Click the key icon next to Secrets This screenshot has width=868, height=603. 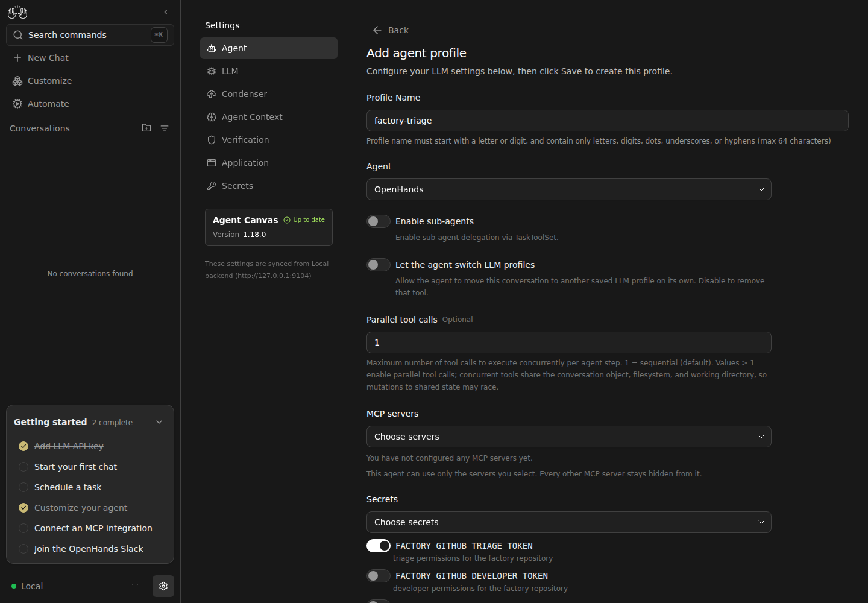coord(212,186)
